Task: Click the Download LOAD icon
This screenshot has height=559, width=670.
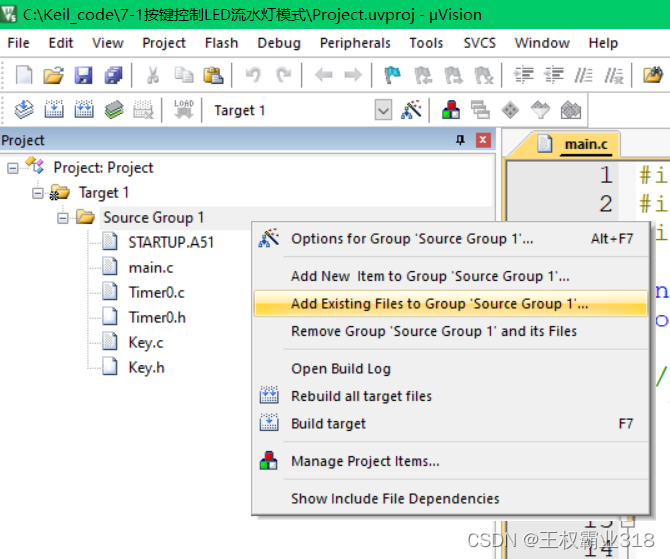Action: [x=184, y=110]
